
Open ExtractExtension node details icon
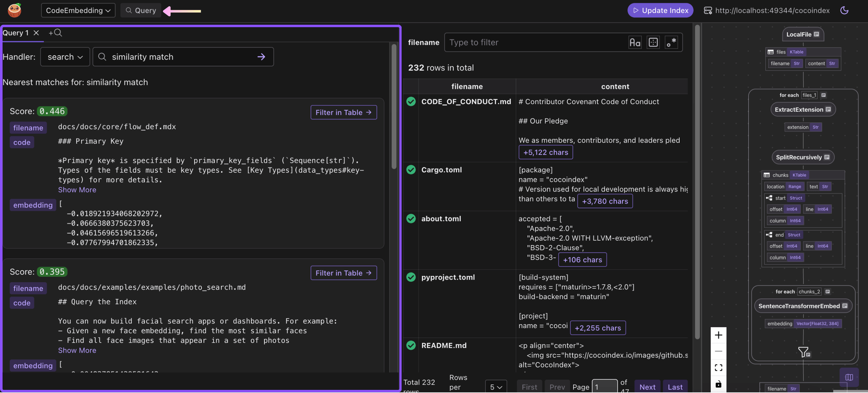828,110
